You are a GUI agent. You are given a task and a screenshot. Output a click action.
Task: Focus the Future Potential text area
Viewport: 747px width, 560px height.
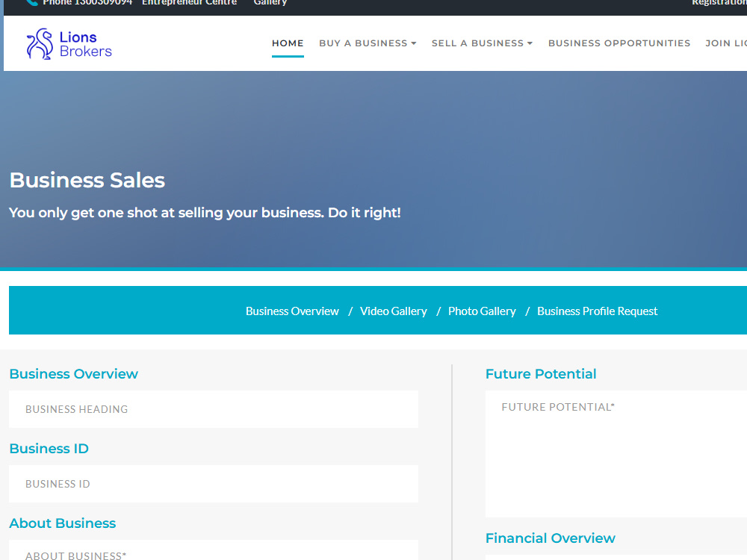(x=616, y=454)
